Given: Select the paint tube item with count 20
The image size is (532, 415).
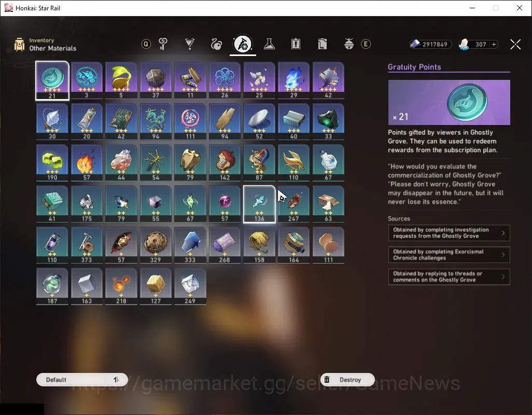Looking at the screenshot, I should pyautogui.click(x=87, y=121).
